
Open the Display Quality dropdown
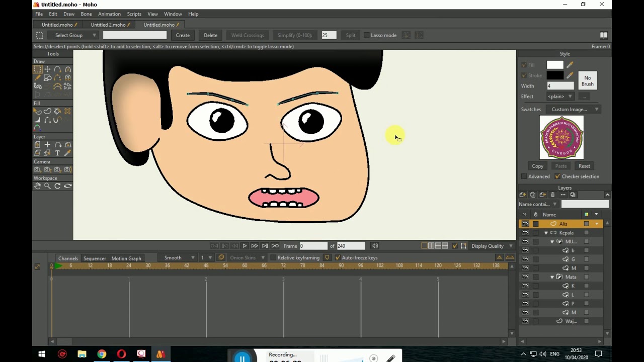[x=492, y=246]
